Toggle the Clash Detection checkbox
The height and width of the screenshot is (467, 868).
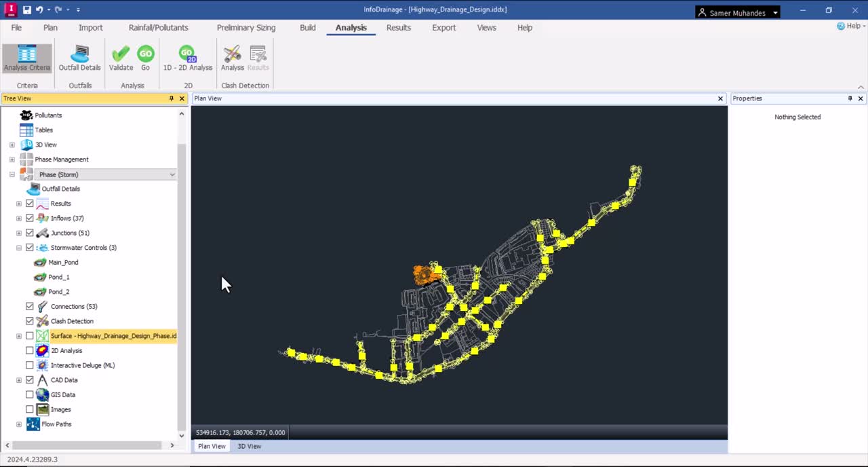point(30,321)
